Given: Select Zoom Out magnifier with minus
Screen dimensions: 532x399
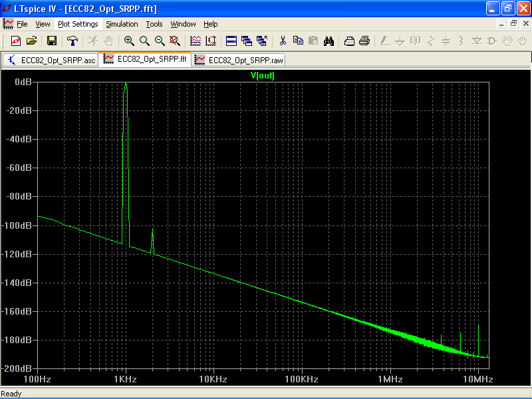Looking at the screenshot, I should pos(160,41).
